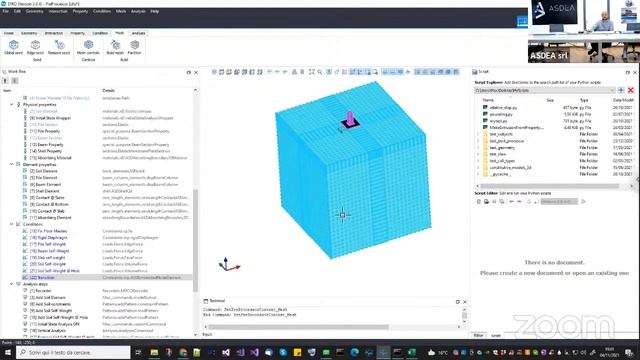Choose the Partition tool
This screenshot has height=360, width=640.
click(134, 47)
